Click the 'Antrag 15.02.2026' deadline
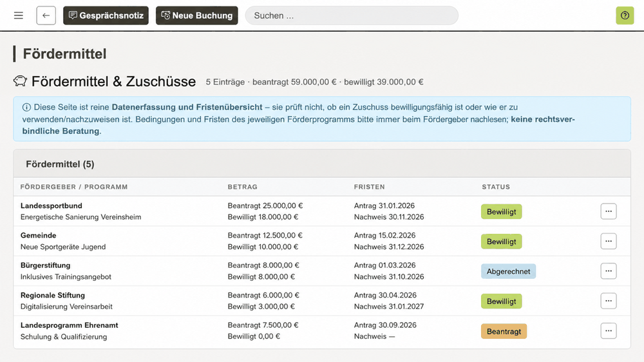The image size is (644, 362). 385,236
